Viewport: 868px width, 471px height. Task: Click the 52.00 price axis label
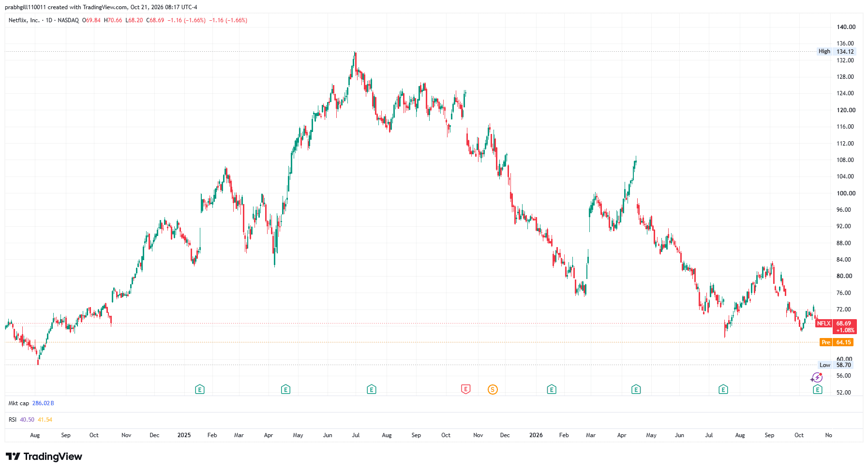pos(844,393)
